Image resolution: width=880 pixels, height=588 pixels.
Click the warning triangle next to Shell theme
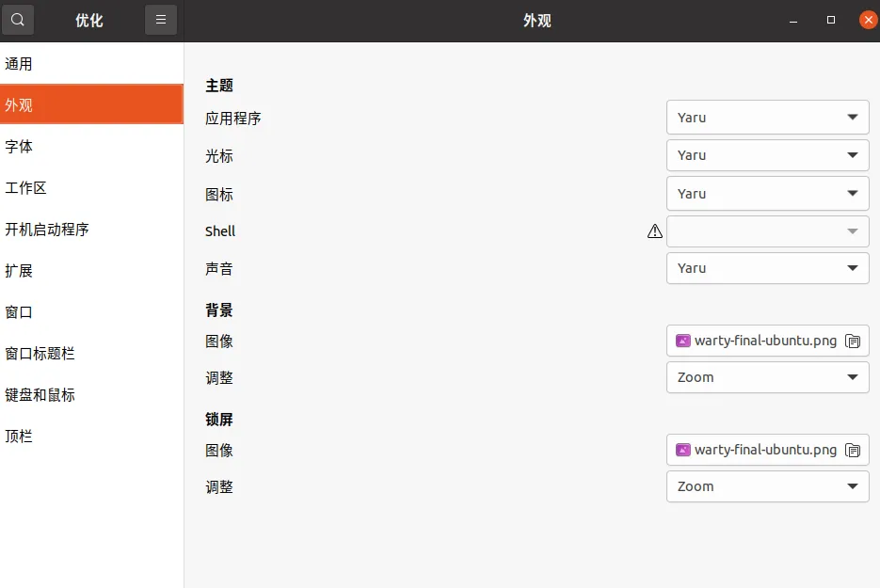pos(654,230)
